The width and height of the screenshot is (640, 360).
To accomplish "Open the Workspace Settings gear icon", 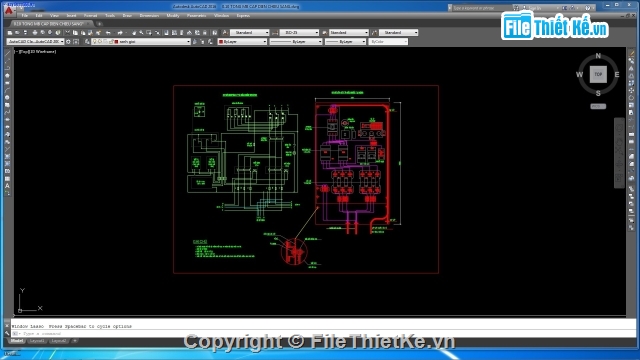I will (68, 42).
